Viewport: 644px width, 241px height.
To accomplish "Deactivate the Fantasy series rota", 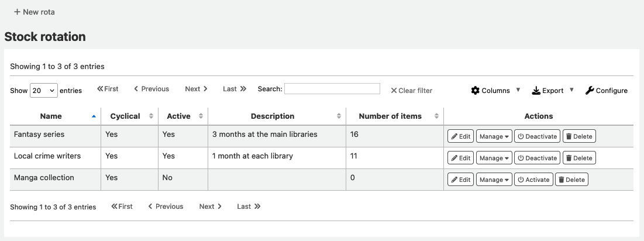I will (537, 136).
